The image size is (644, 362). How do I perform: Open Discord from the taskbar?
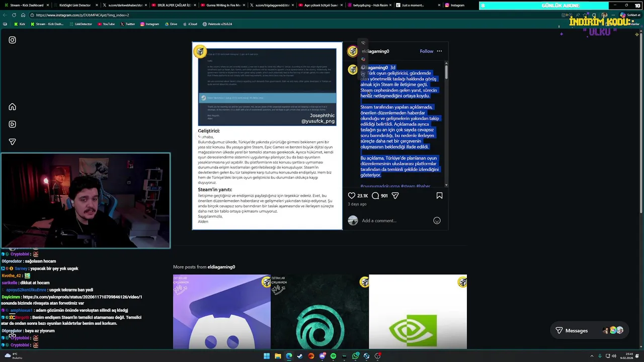point(322,356)
